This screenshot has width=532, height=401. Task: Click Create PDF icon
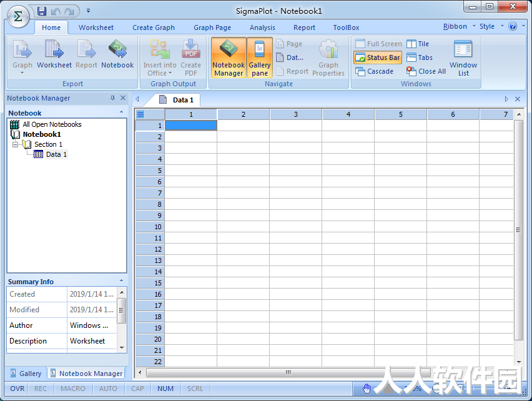pyautogui.click(x=190, y=57)
